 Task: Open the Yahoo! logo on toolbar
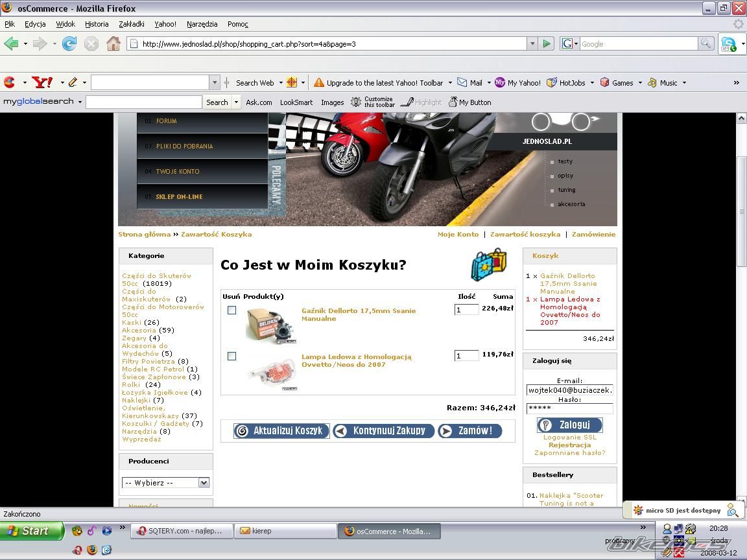coord(42,82)
